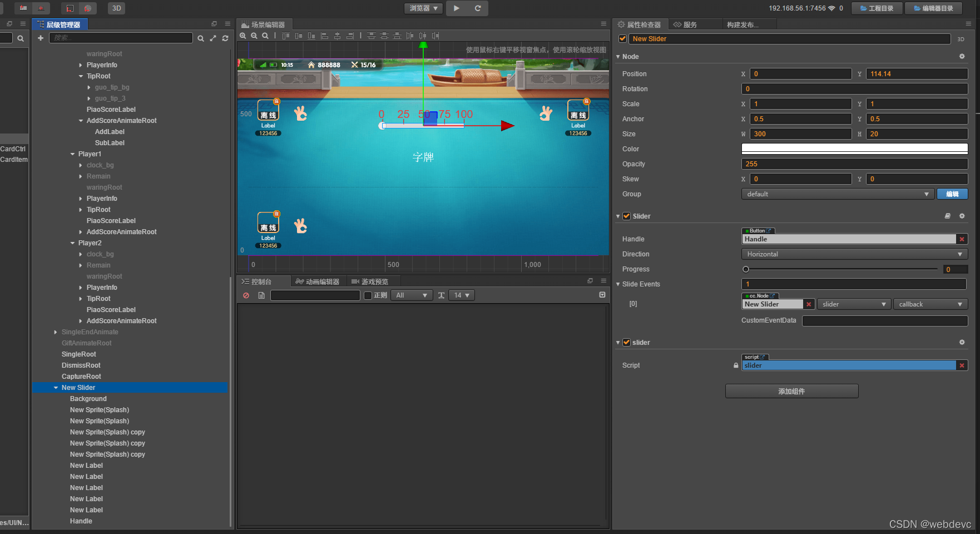This screenshot has width=980, height=534.
Task: Switch to the 动画编辑器 tab
Action: (318, 281)
